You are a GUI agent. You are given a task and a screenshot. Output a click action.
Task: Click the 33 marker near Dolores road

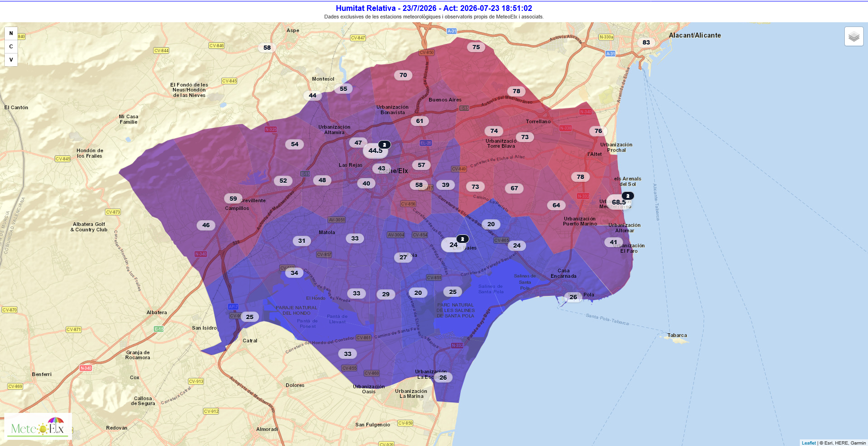[348, 354]
